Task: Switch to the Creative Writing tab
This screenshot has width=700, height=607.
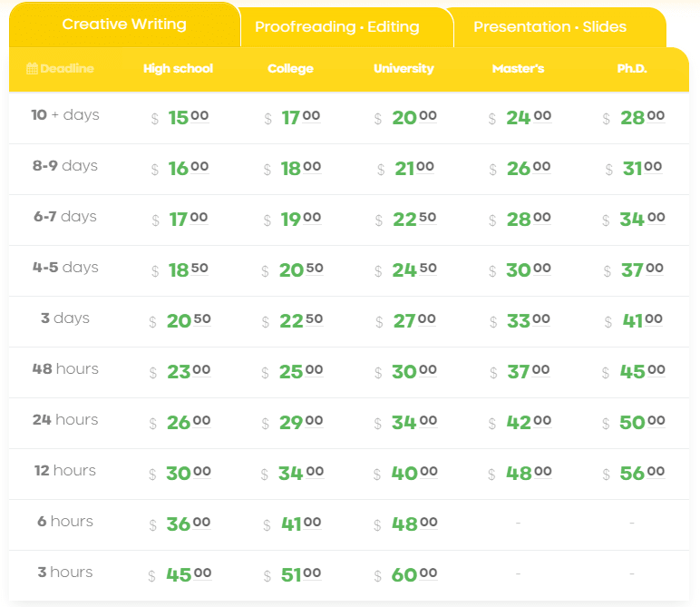Action: tap(124, 24)
